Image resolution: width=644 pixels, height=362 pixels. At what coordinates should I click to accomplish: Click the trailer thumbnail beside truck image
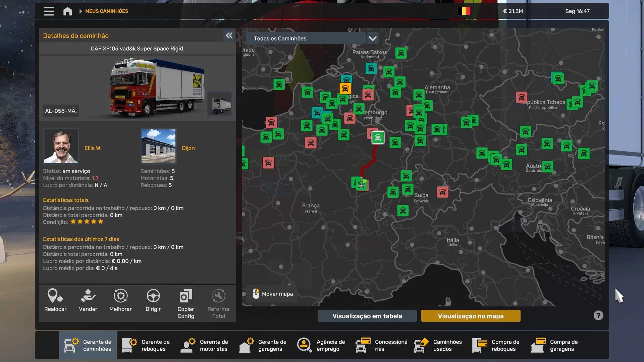pos(220,104)
